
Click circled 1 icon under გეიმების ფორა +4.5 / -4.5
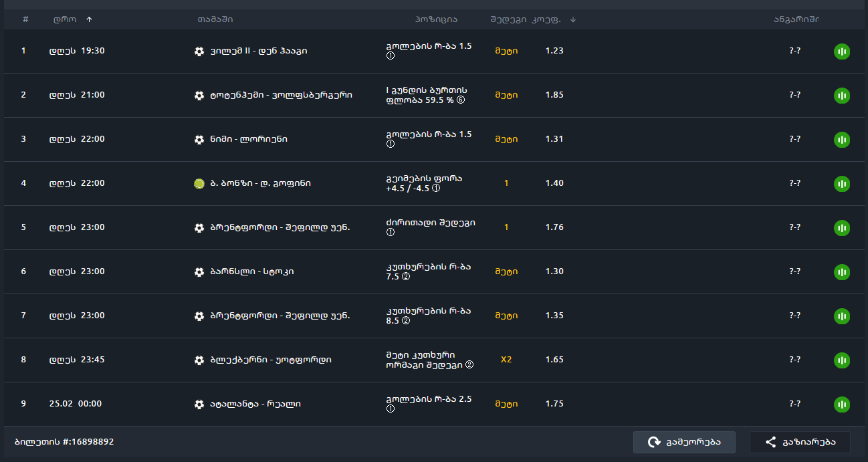click(x=436, y=189)
